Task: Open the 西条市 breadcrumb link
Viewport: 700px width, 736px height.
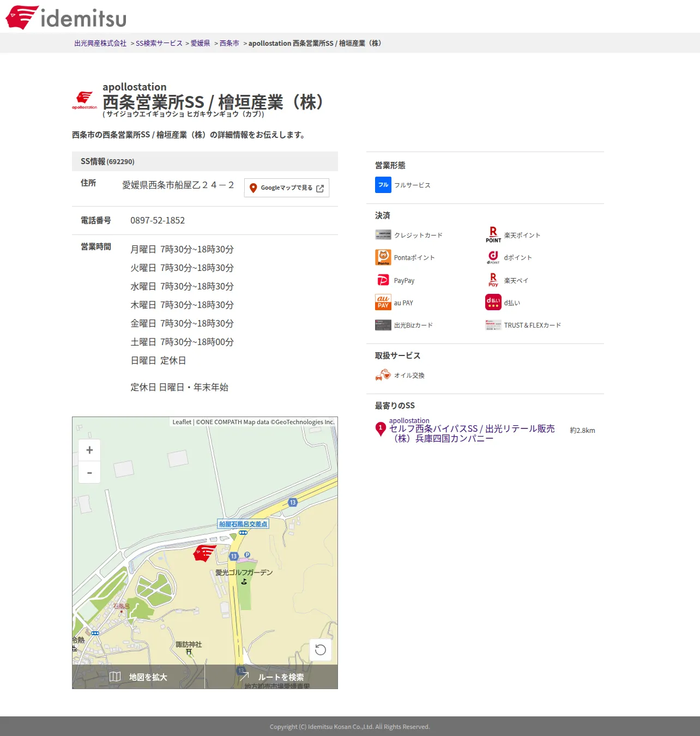Action: [229, 43]
